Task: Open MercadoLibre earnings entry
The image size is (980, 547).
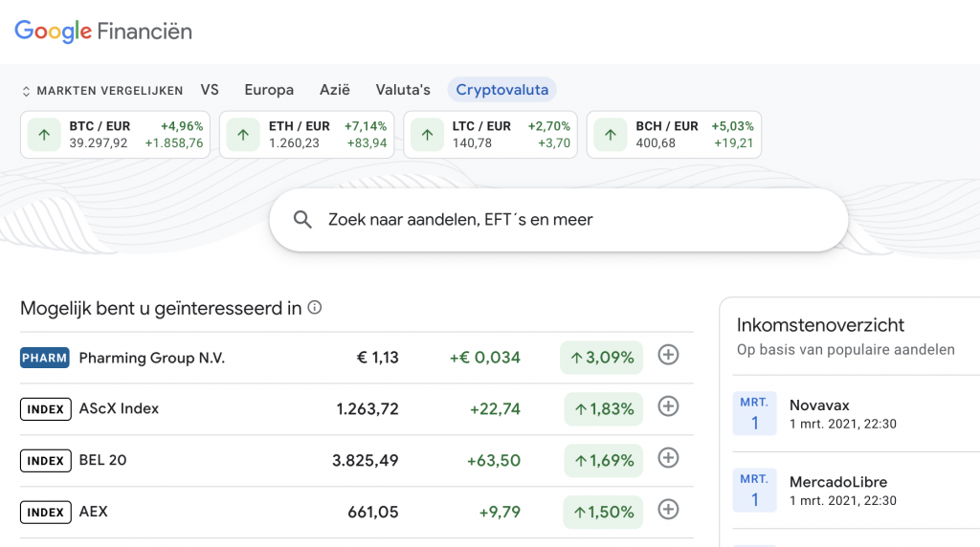Action: pos(857,491)
